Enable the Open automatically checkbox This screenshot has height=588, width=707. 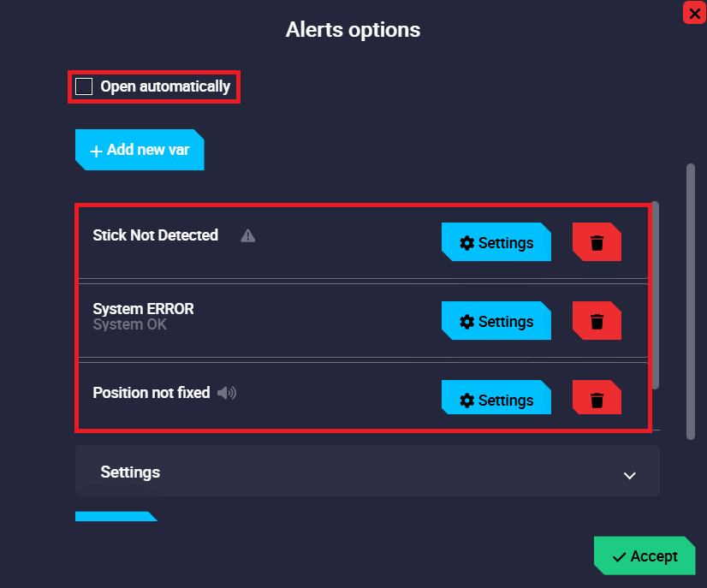tap(84, 86)
